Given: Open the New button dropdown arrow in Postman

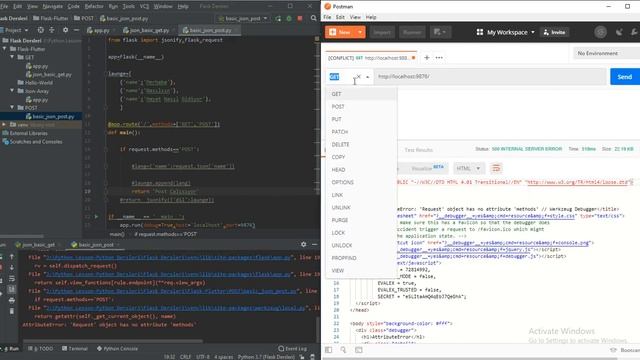Looking at the screenshot, I should pyautogui.click(x=360, y=32).
